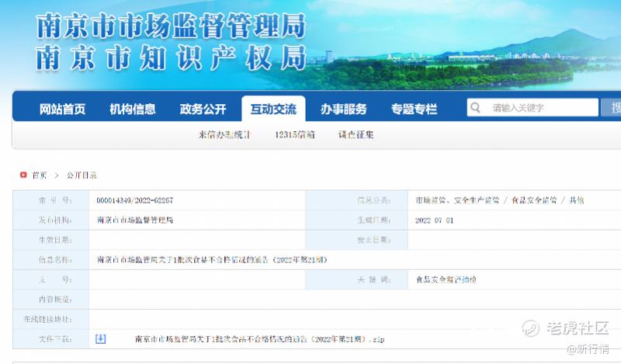
Task: Click the partially visible search button
Action: tap(611, 108)
